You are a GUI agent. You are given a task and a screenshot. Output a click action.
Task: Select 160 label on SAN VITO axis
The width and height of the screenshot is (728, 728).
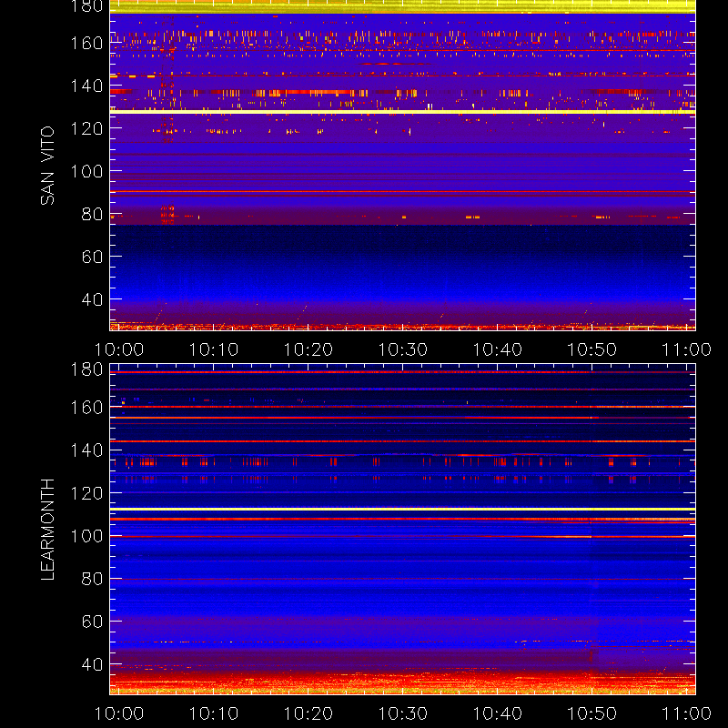[x=86, y=43]
